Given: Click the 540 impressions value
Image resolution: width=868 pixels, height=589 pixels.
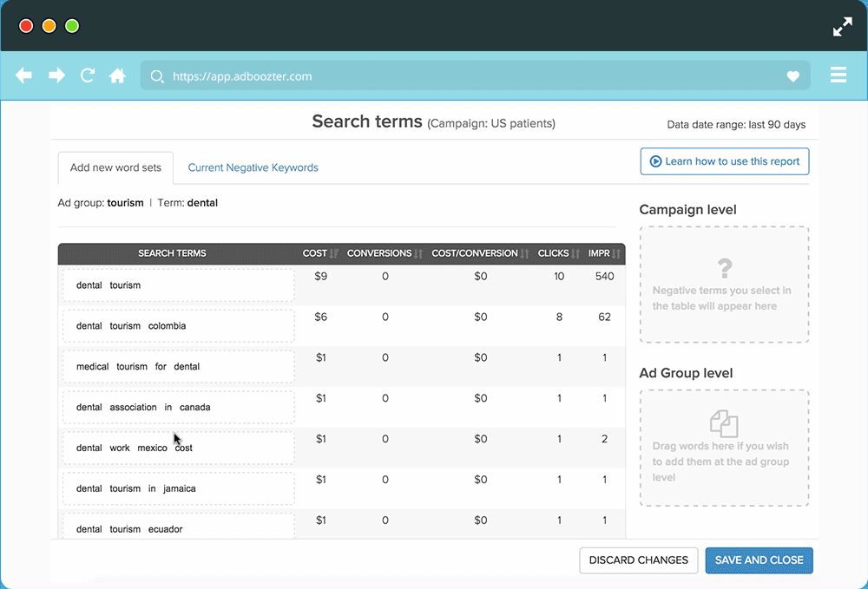Looking at the screenshot, I should click(604, 277).
